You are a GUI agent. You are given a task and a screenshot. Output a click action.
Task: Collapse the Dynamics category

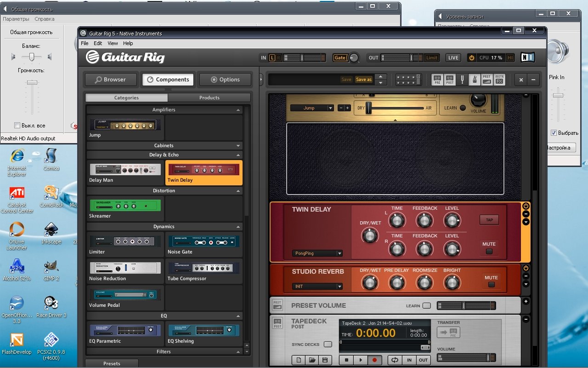coord(238,227)
